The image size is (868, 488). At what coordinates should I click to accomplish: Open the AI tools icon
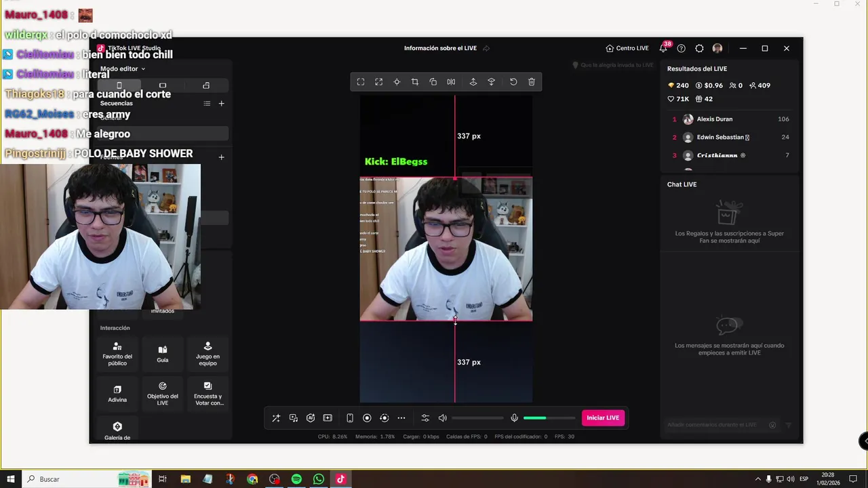point(311,418)
